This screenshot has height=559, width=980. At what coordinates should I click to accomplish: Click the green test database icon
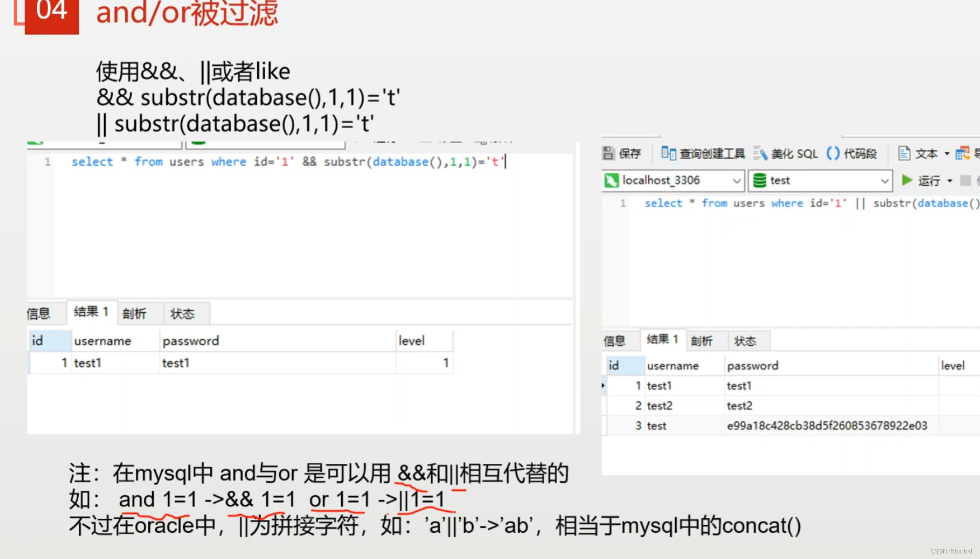(x=759, y=180)
